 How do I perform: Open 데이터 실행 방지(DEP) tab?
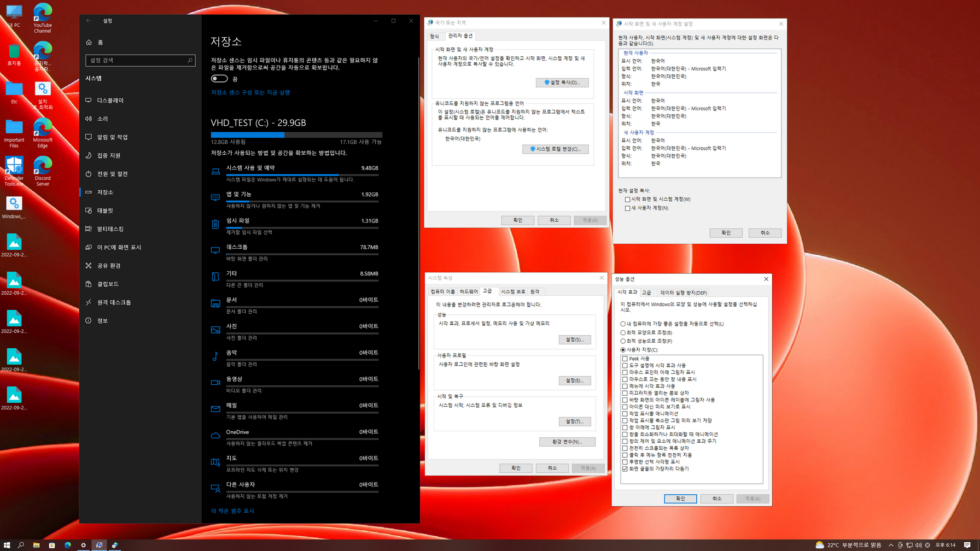click(x=684, y=293)
